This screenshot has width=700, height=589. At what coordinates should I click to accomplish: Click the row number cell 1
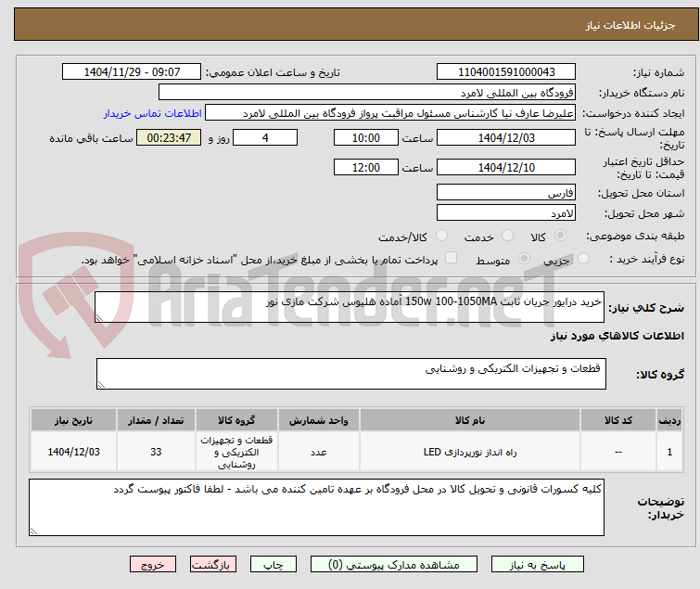[x=669, y=452]
